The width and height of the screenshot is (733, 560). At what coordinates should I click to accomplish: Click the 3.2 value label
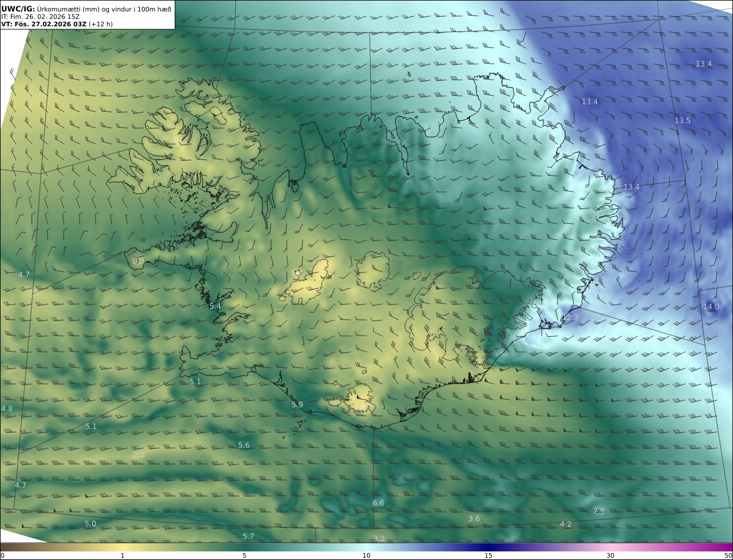pyautogui.click(x=379, y=538)
